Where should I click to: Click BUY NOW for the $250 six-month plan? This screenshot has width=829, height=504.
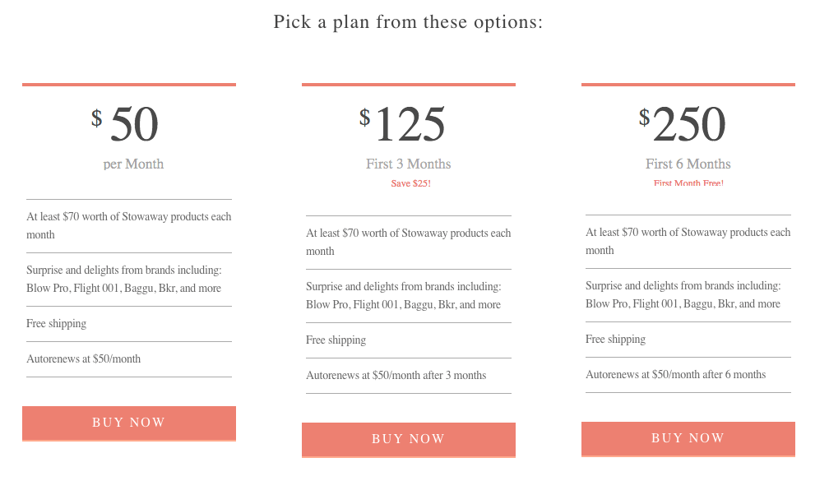click(688, 438)
